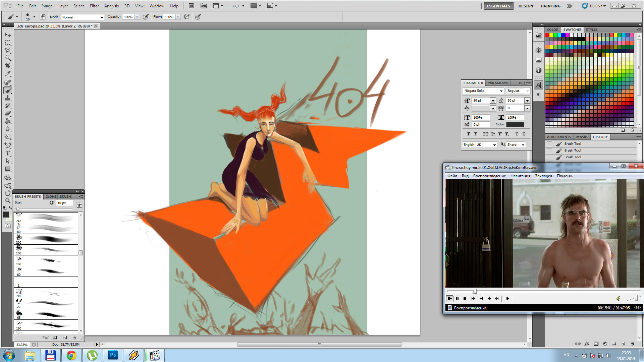Select the Pen tool
This screenshot has width=644, height=362.
coord(8,145)
